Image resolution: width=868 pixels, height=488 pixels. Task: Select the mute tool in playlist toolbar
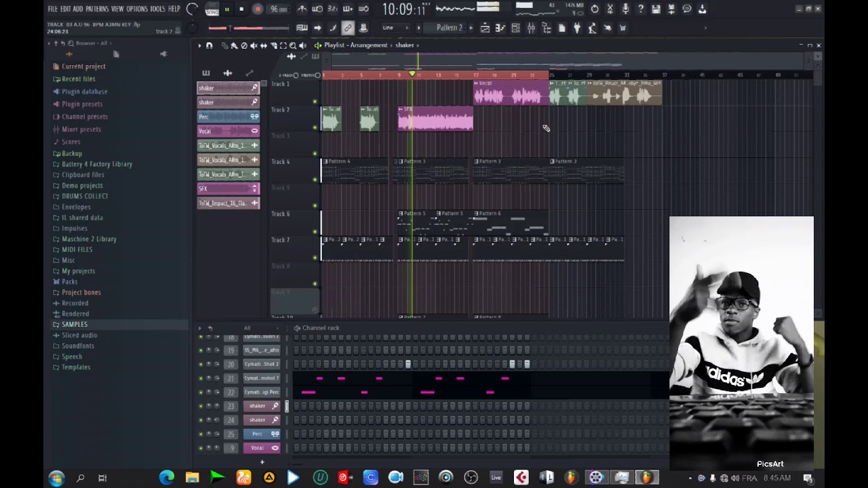254,45
